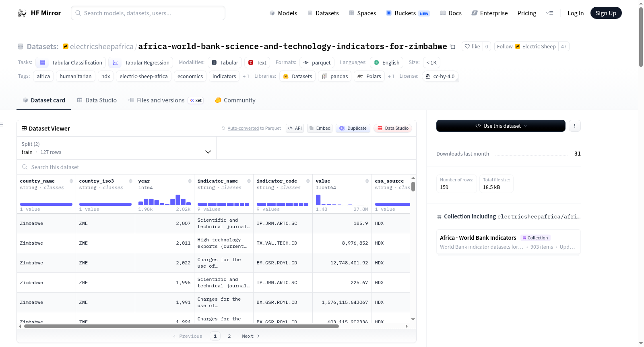
Task: Open the Use this dataset dropdown
Action: (501, 126)
